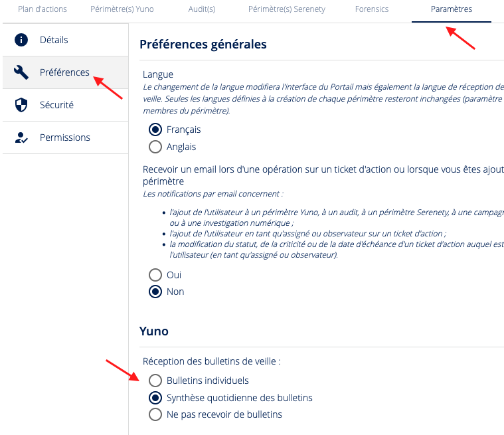
Task: Select Non for email notifications
Action: click(x=155, y=292)
